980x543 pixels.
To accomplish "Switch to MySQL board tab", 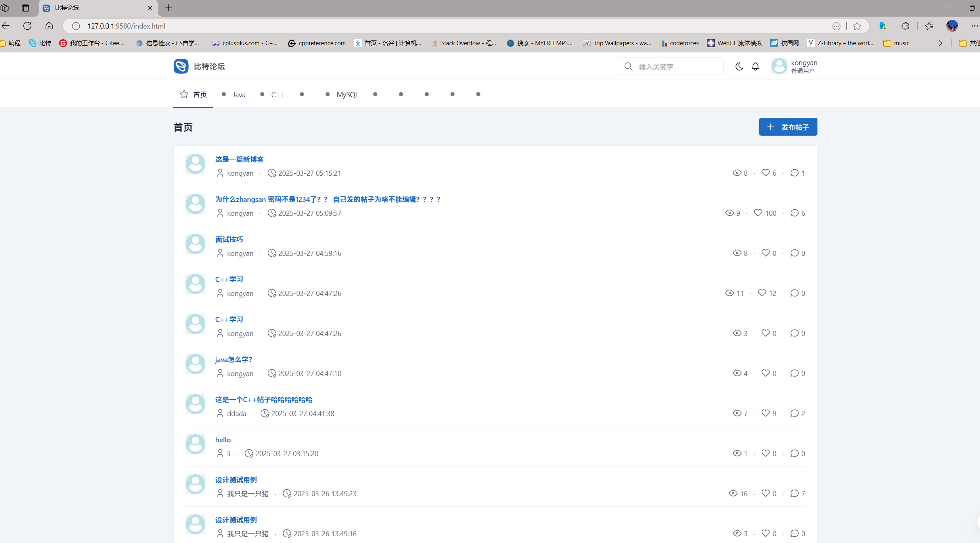I will pyautogui.click(x=347, y=94).
